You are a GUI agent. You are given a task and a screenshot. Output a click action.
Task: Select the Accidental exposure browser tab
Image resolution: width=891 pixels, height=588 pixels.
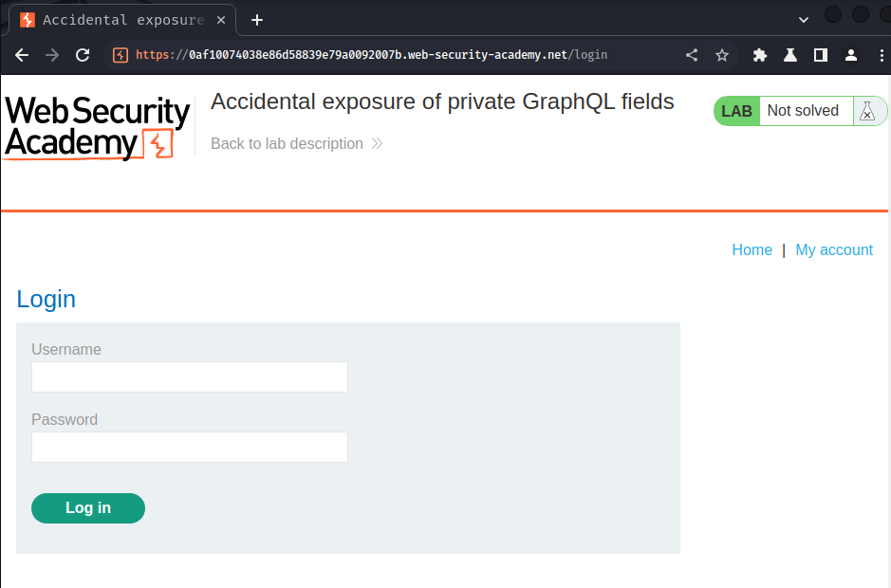click(x=122, y=20)
